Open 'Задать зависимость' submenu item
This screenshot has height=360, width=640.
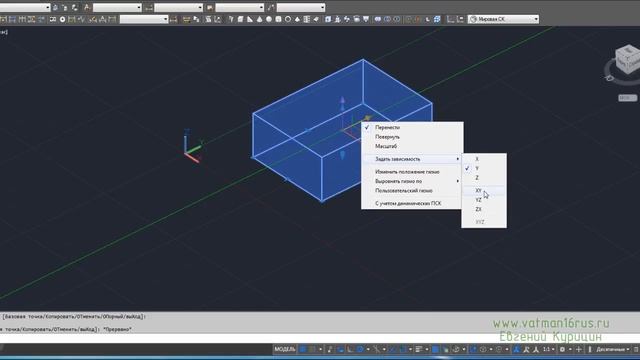412,159
